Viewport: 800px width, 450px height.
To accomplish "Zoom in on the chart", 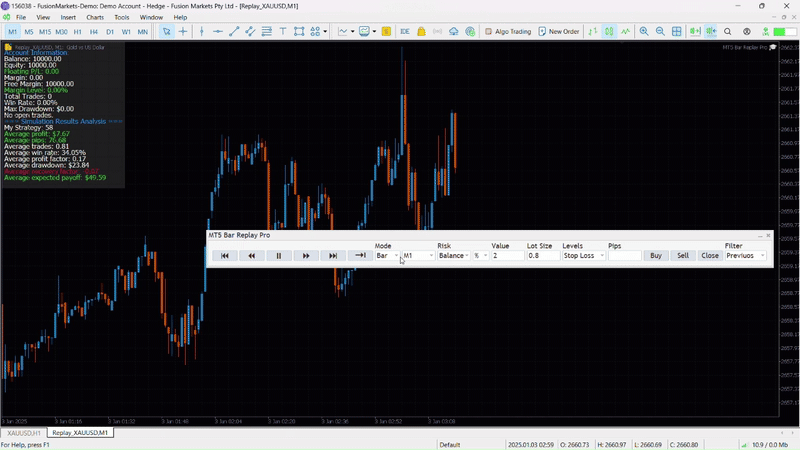I will [x=644, y=32].
